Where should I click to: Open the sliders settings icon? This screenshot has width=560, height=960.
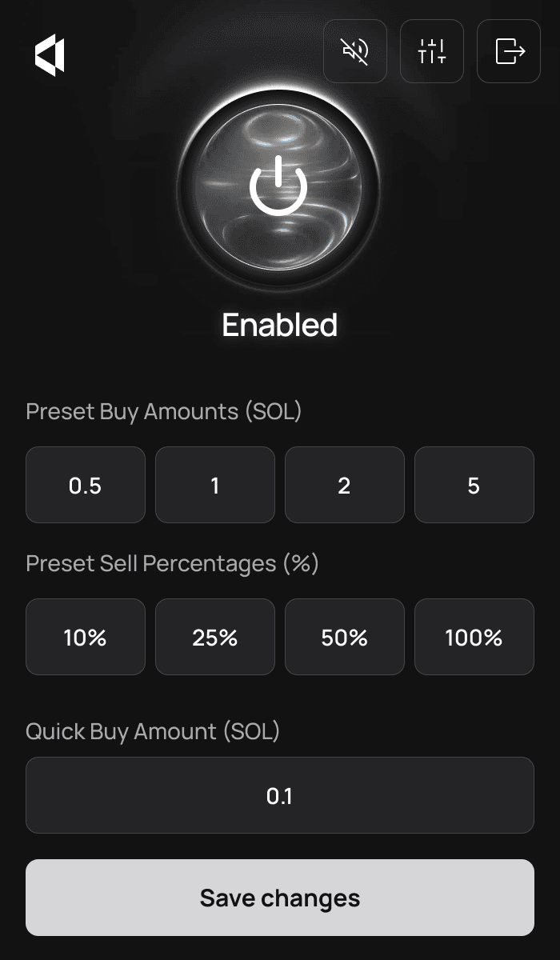coord(432,51)
